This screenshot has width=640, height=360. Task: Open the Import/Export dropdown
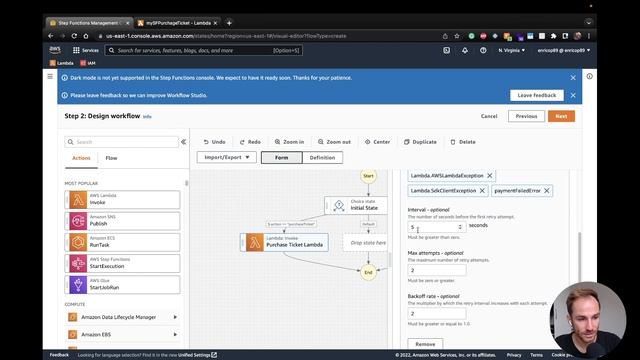click(227, 157)
